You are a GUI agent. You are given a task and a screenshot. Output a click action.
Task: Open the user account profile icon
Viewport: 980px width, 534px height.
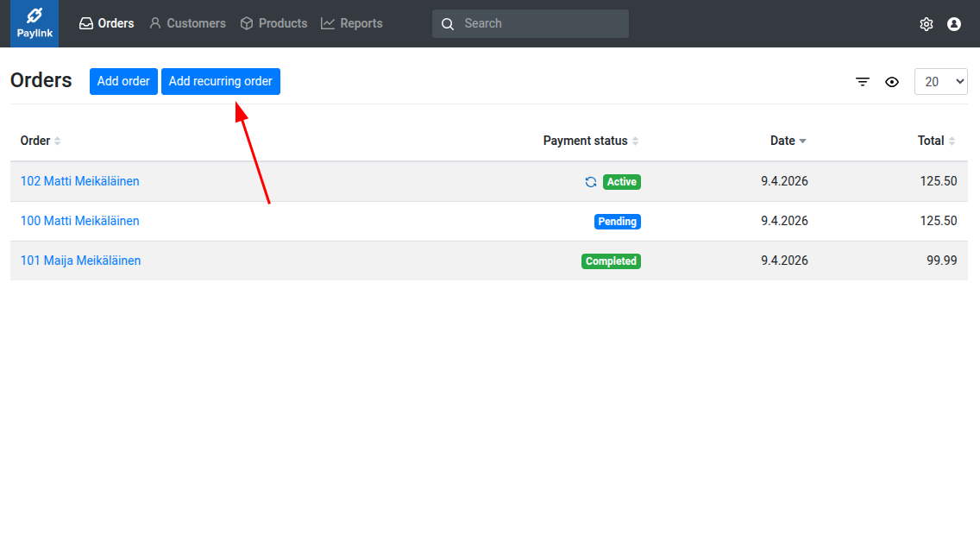[x=954, y=24]
